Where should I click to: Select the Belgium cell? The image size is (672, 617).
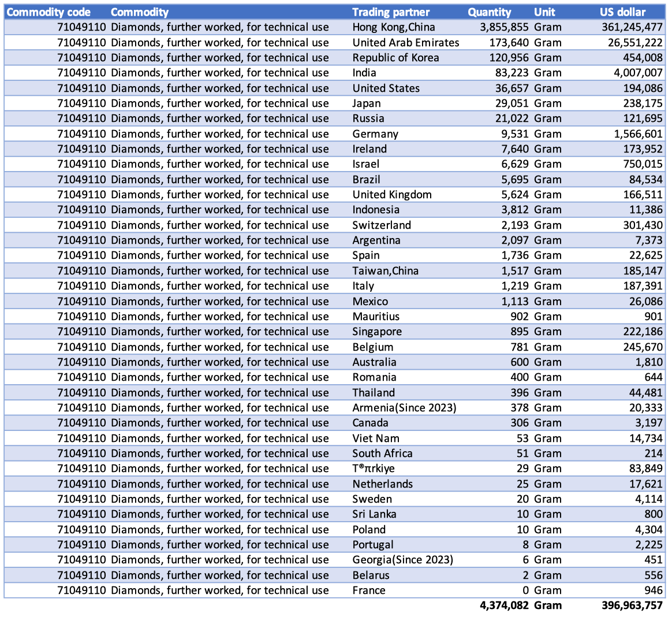pyautogui.click(x=372, y=347)
